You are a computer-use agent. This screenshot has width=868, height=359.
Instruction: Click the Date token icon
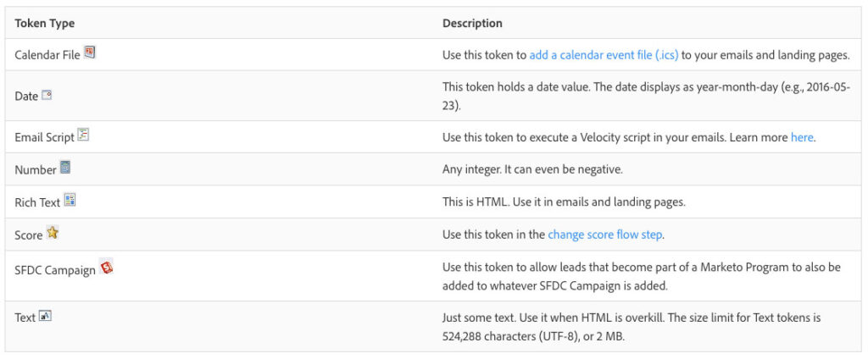tap(47, 95)
